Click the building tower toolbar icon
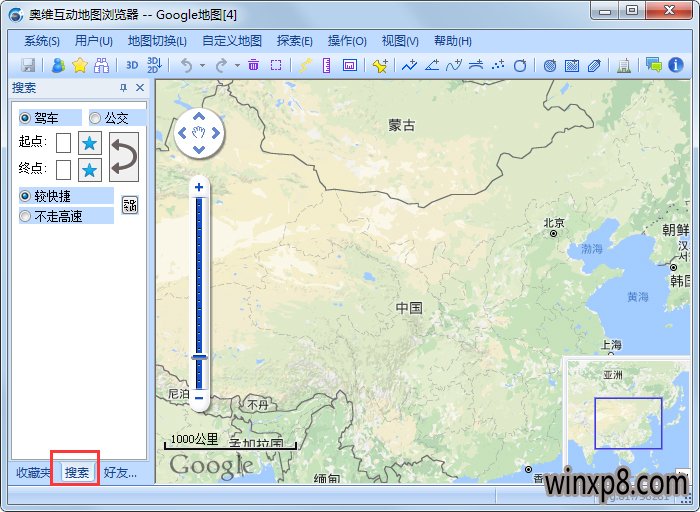 (624, 66)
